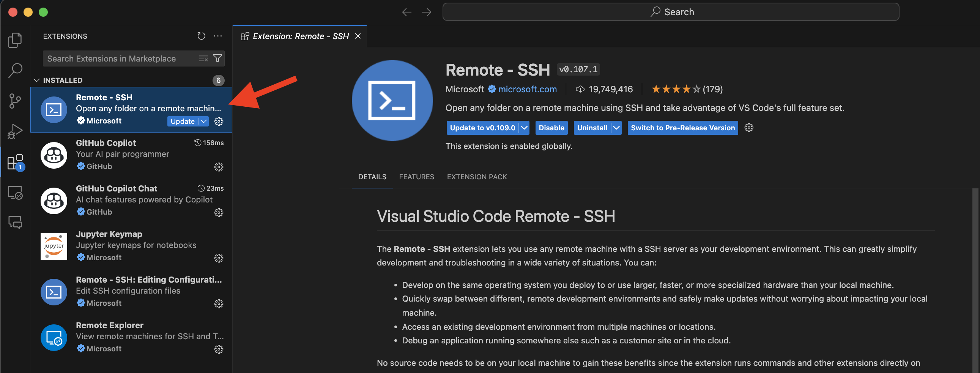Select the Extensions icon in activity bar

tap(15, 161)
